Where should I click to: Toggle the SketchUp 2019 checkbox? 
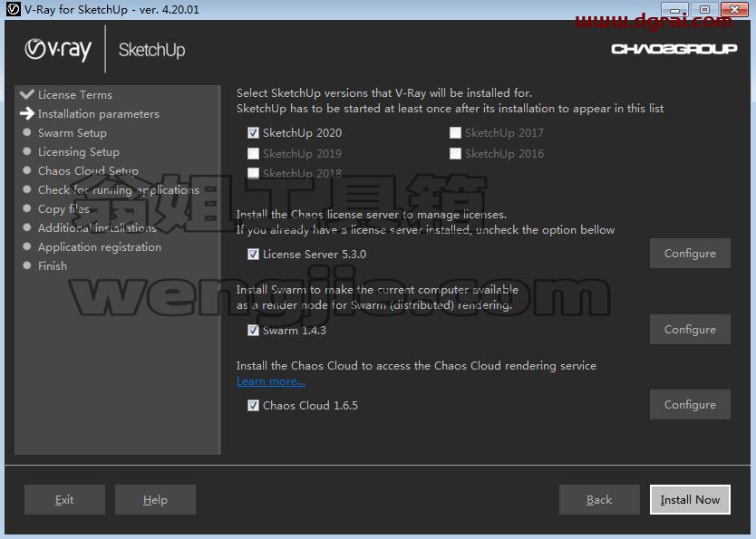tap(253, 154)
